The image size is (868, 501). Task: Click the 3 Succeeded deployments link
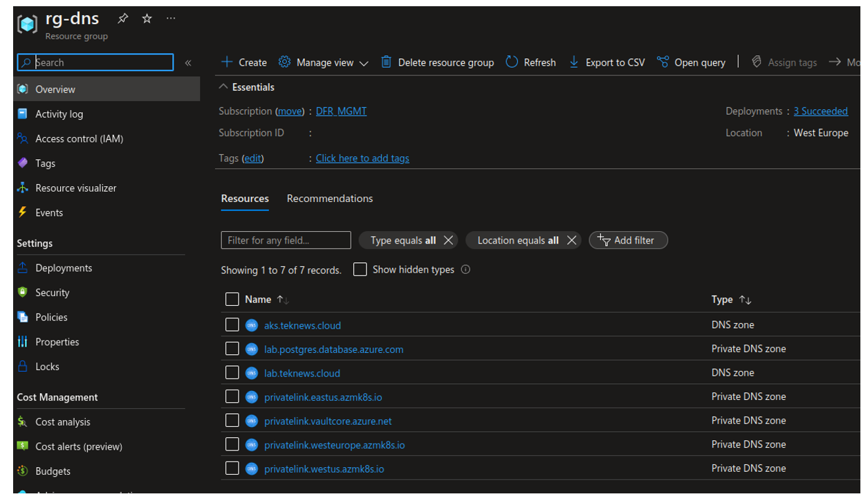point(820,111)
